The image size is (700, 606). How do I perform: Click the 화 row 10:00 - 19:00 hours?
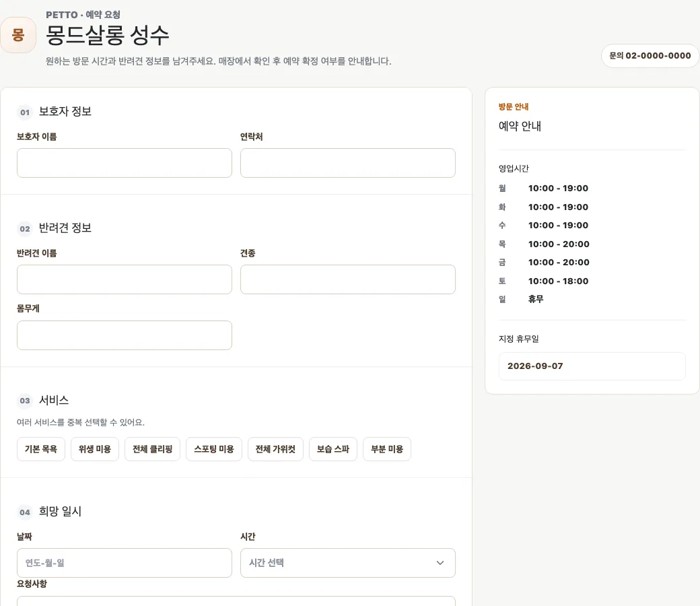click(x=558, y=207)
